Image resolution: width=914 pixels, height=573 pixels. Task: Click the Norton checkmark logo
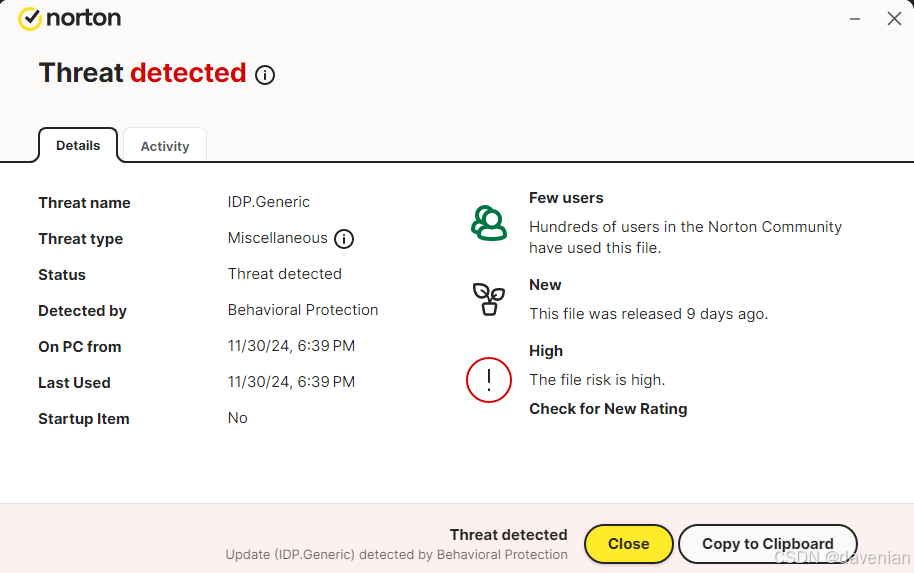30,18
